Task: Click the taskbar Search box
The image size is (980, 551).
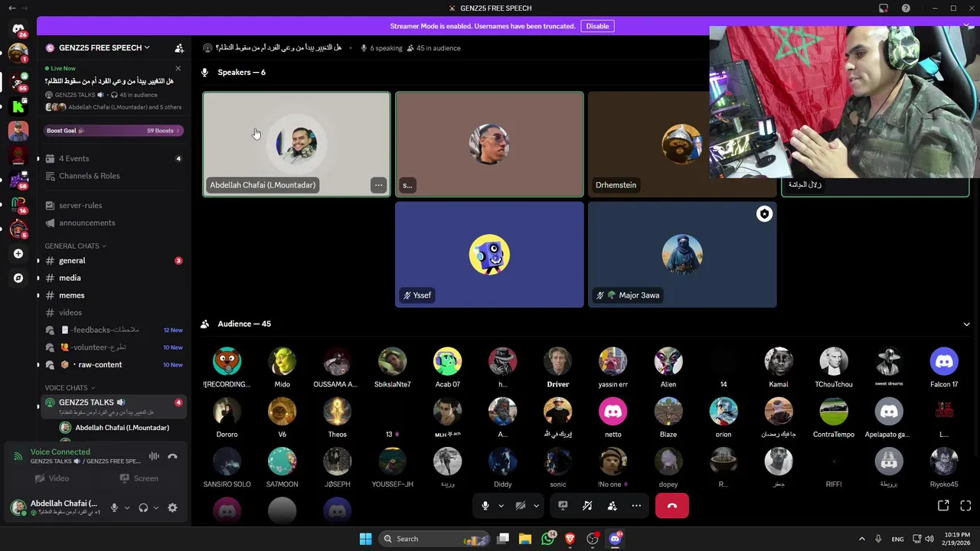Action: point(433,539)
